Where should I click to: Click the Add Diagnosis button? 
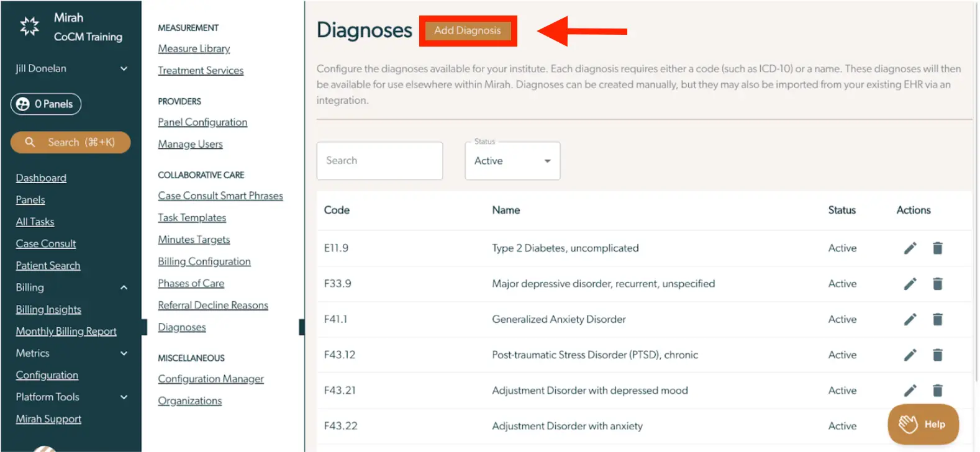468,30
